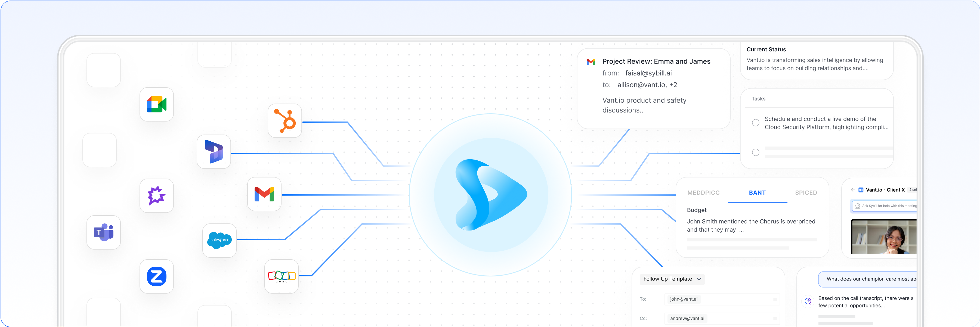This screenshot has width=980, height=327.
Task: Click the Ask Sybill for help input
Action: pos(884,206)
